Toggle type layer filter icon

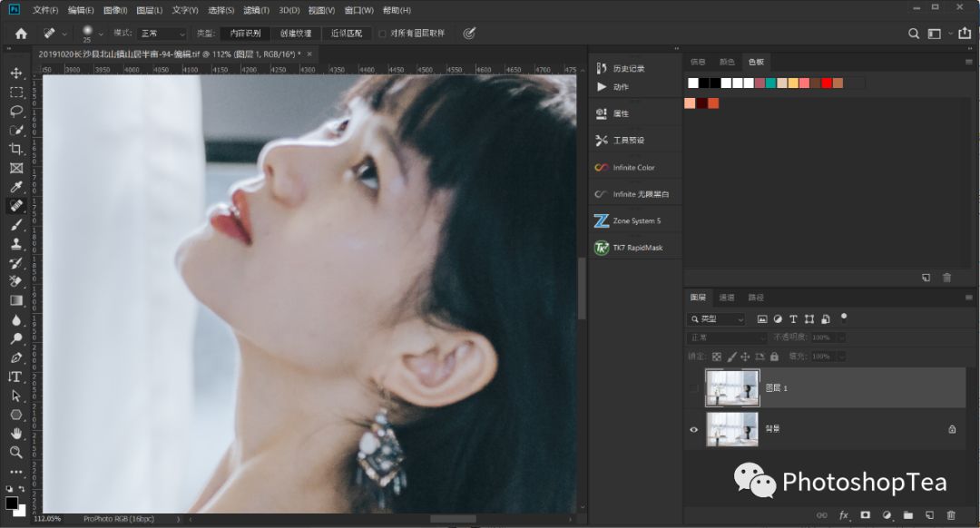[x=793, y=319]
